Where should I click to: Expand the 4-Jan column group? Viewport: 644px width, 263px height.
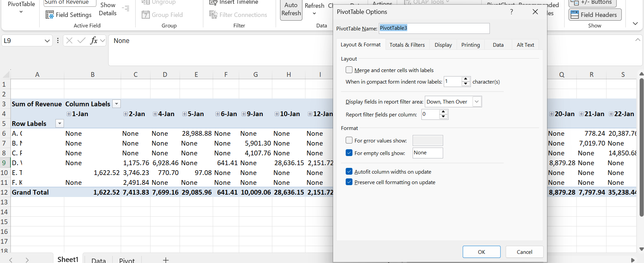pos(155,114)
